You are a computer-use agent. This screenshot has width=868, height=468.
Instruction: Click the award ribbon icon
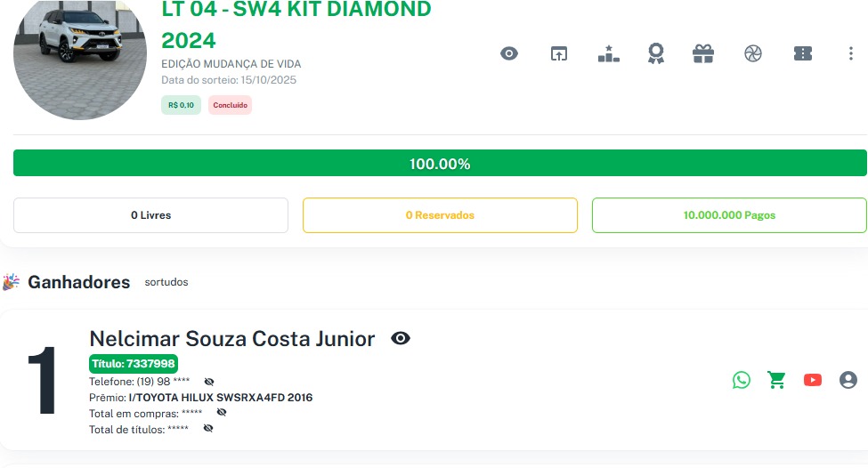coord(656,53)
